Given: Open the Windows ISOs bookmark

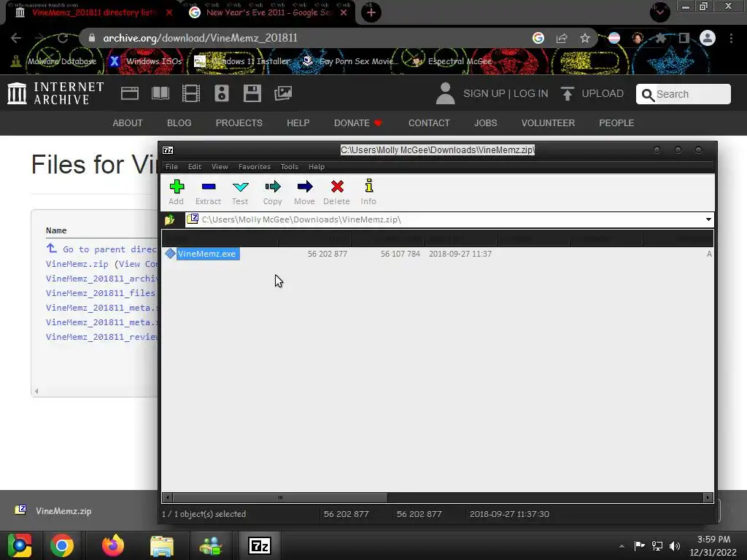Looking at the screenshot, I should [146, 61].
